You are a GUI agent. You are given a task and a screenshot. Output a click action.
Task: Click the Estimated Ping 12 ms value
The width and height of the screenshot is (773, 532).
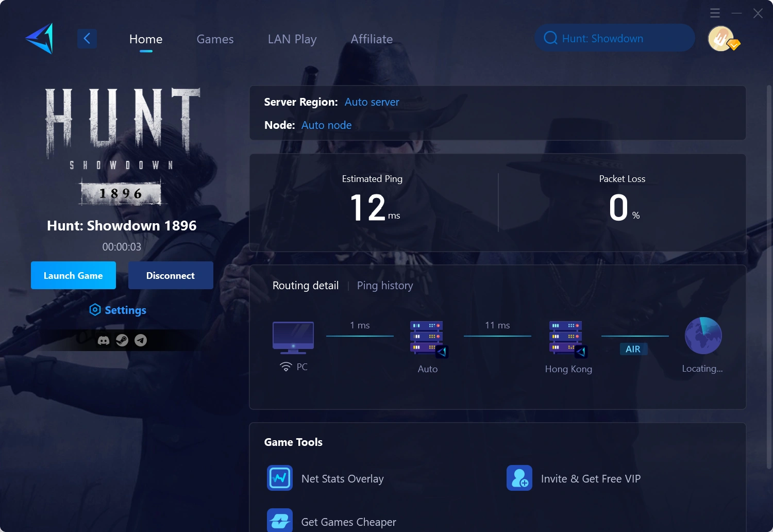pyautogui.click(x=375, y=208)
